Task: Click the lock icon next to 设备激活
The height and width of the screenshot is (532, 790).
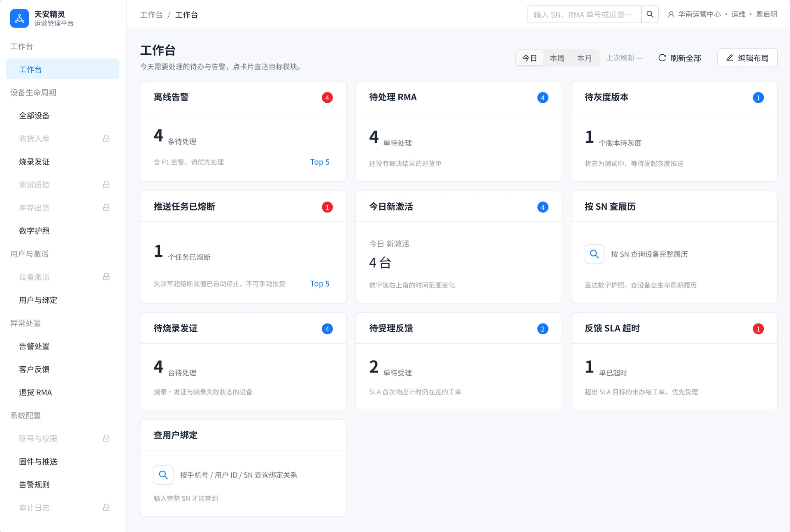Action: (106, 277)
